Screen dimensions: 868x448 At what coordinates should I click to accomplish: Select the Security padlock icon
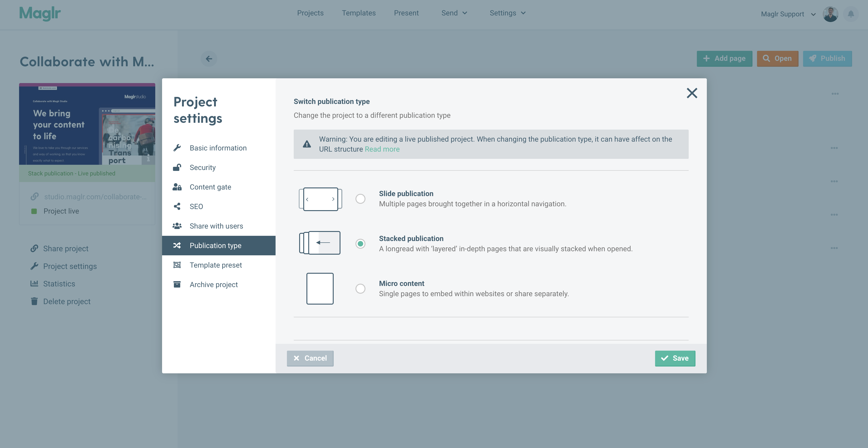tap(177, 167)
